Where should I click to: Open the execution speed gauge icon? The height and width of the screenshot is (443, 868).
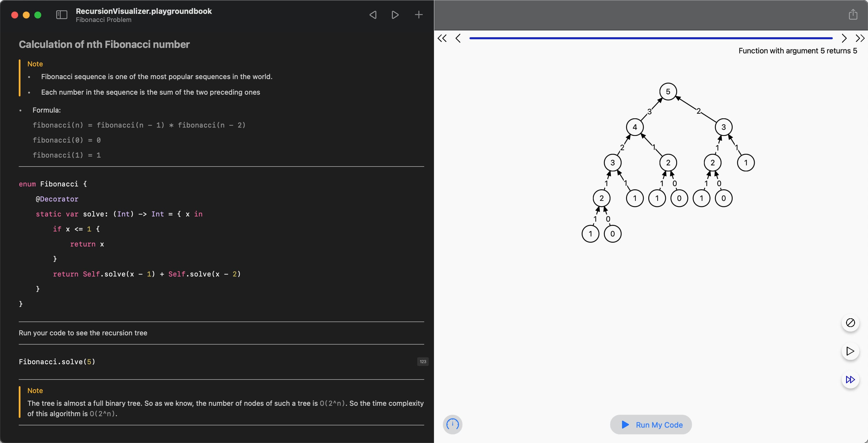[452, 424]
